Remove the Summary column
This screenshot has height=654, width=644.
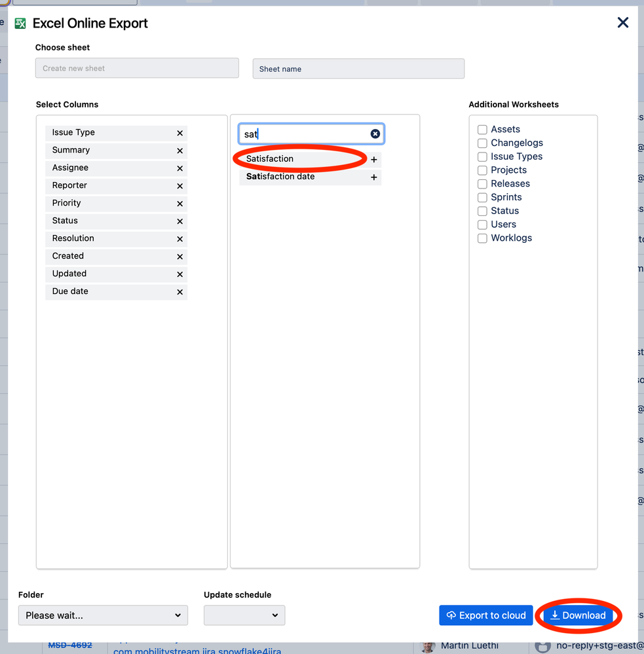180,151
